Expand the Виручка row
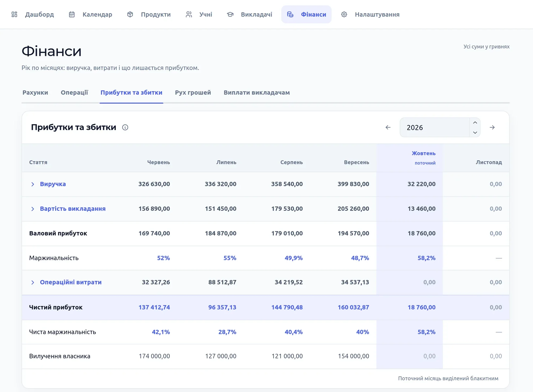533x392 pixels. point(33,184)
